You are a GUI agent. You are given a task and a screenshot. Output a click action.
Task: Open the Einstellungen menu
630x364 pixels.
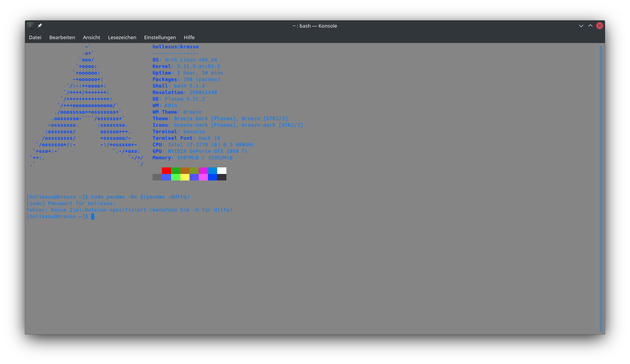[x=160, y=37]
